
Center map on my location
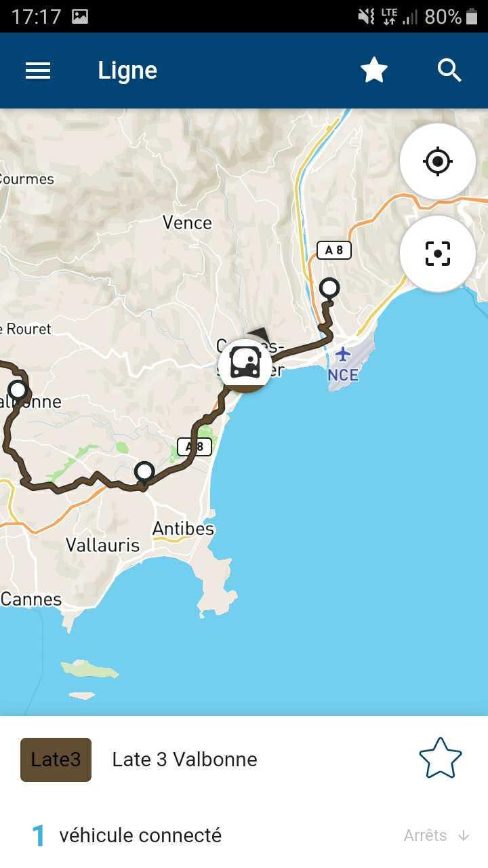[438, 161]
